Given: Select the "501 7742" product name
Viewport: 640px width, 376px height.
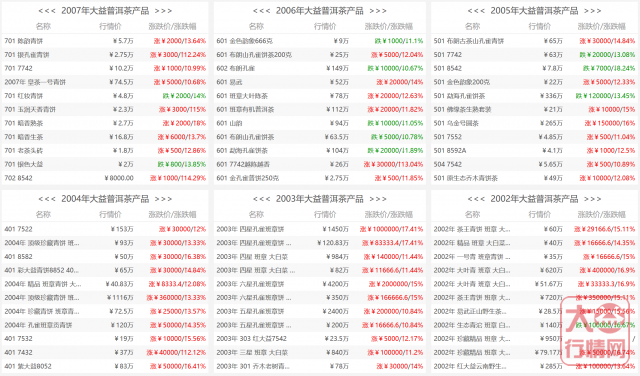Looking at the screenshot, I should (448, 55).
